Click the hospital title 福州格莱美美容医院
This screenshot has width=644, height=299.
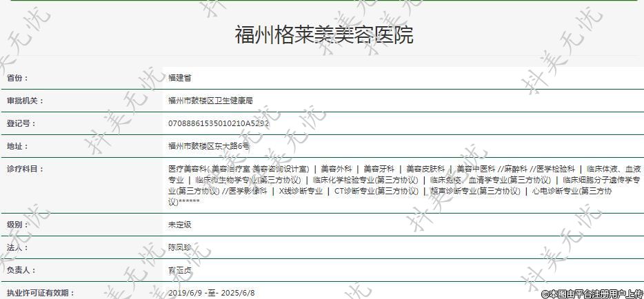(323, 34)
